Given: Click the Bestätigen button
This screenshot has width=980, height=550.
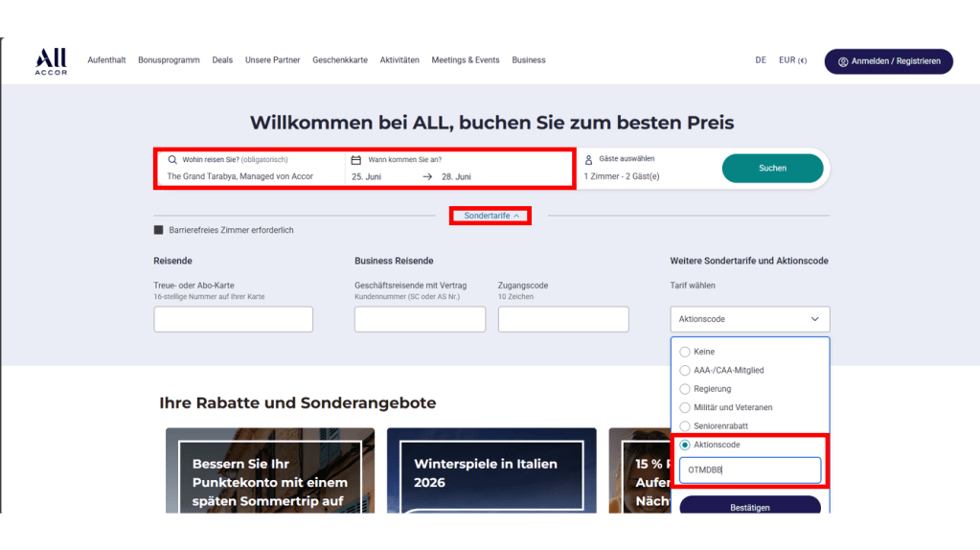Looking at the screenshot, I should pyautogui.click(x=749, y=507).
